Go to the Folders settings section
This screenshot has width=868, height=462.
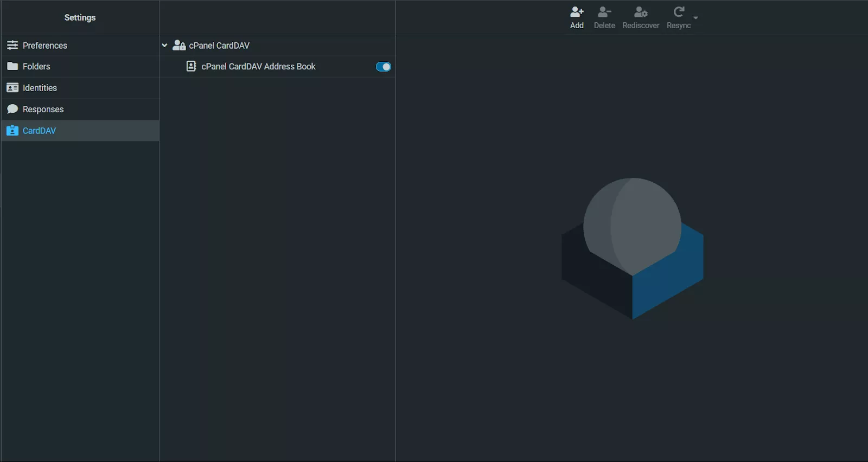click(36, 67)
